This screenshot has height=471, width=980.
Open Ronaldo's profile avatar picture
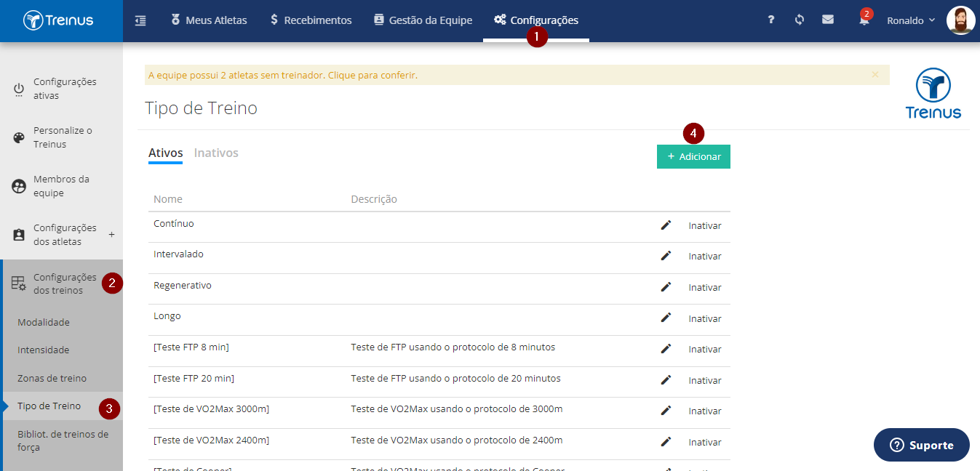(960, 20)
